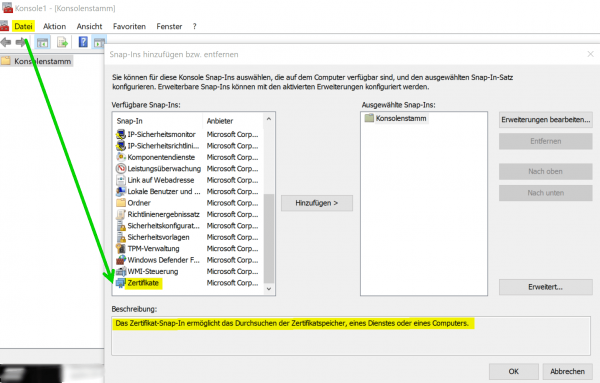Select the Richtlinienergebnissatz snap-in icon
Screen dimensions: 600x383
click(121, 214)
